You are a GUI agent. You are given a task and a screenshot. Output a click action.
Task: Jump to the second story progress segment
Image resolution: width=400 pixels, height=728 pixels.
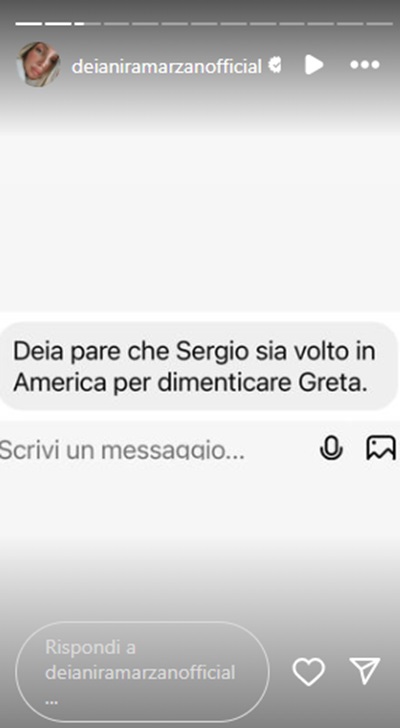[58, 23]
